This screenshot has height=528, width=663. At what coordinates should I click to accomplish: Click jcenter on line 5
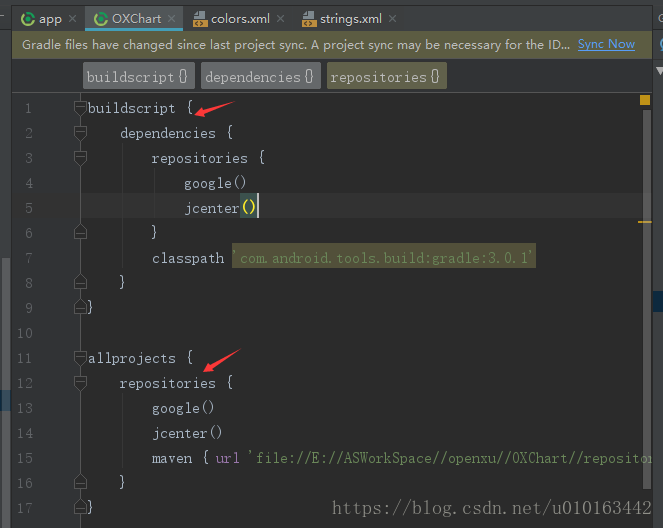coord(212,208)
